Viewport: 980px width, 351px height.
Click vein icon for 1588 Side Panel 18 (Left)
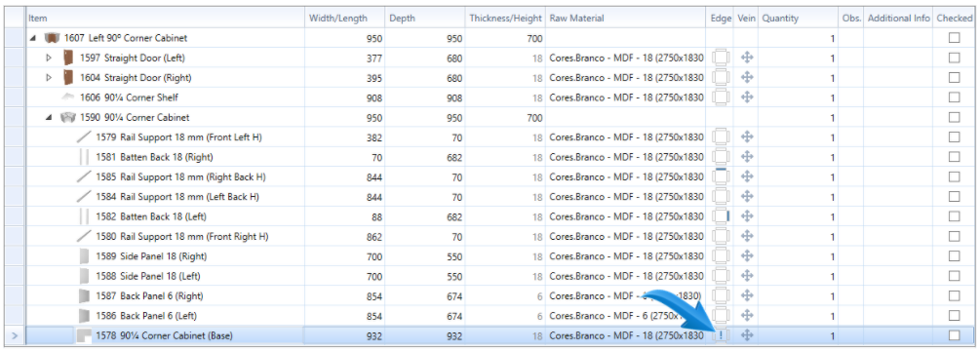[x=747, y=276]
